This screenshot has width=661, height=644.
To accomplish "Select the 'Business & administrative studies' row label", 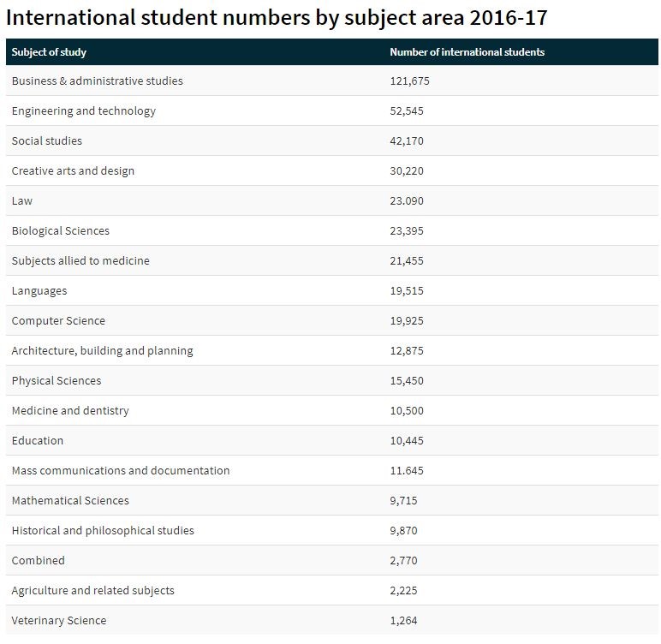I will (x=97, y=81).
